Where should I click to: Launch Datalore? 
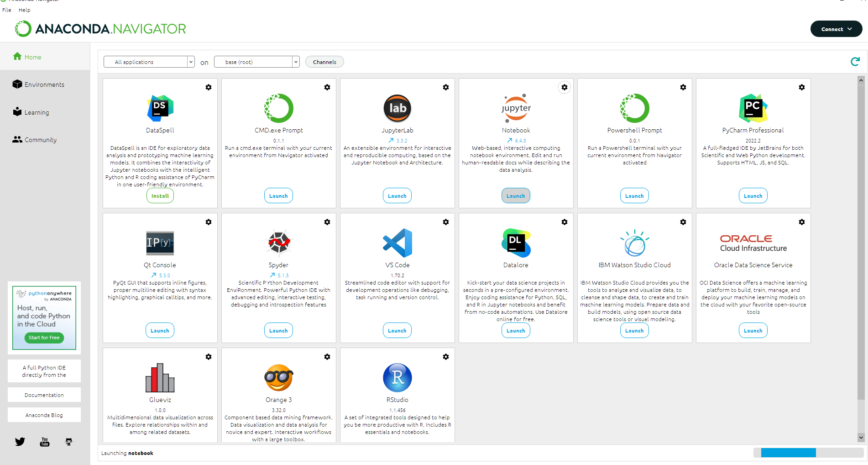click(x=516, y=331)
